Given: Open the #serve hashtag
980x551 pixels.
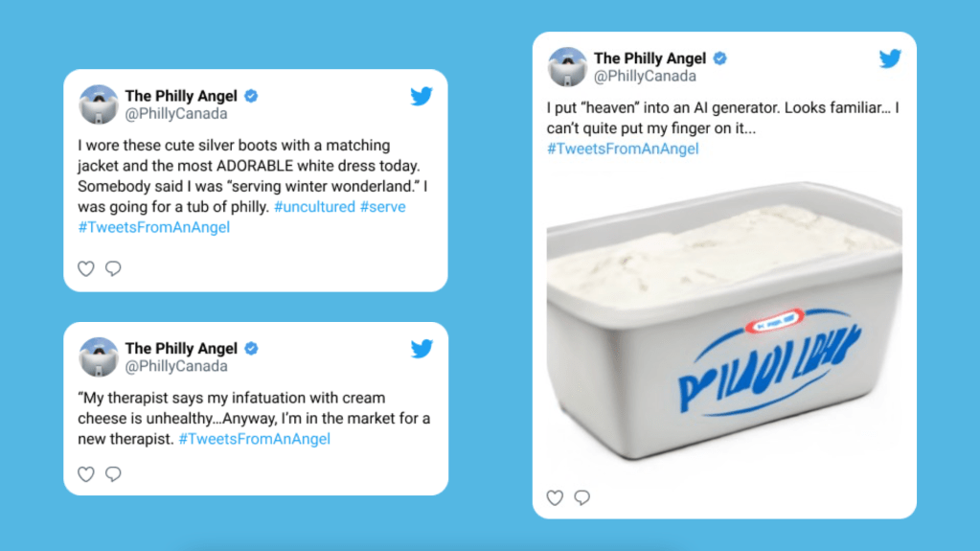Looking at the screenshot, I should pyautogui.click(x=382, y=207).
